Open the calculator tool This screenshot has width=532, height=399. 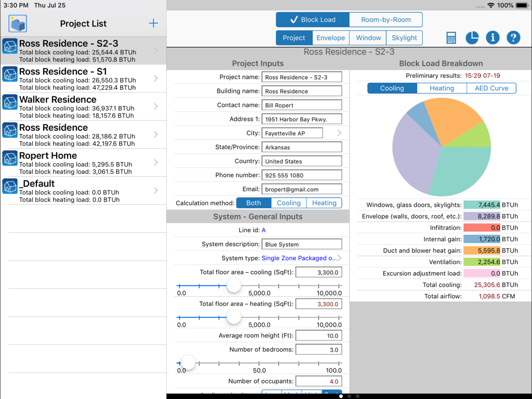tap(450, 37)
